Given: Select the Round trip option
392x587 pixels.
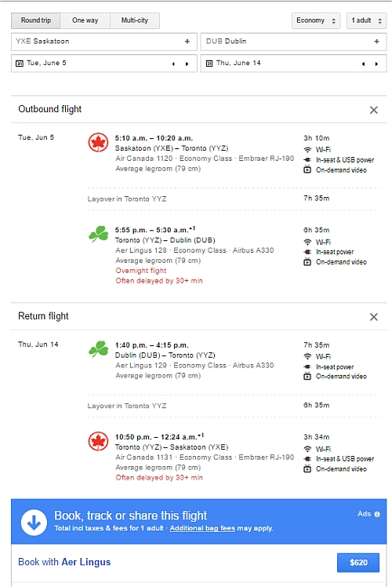Looking at the screenshot, I should point(36,20).
